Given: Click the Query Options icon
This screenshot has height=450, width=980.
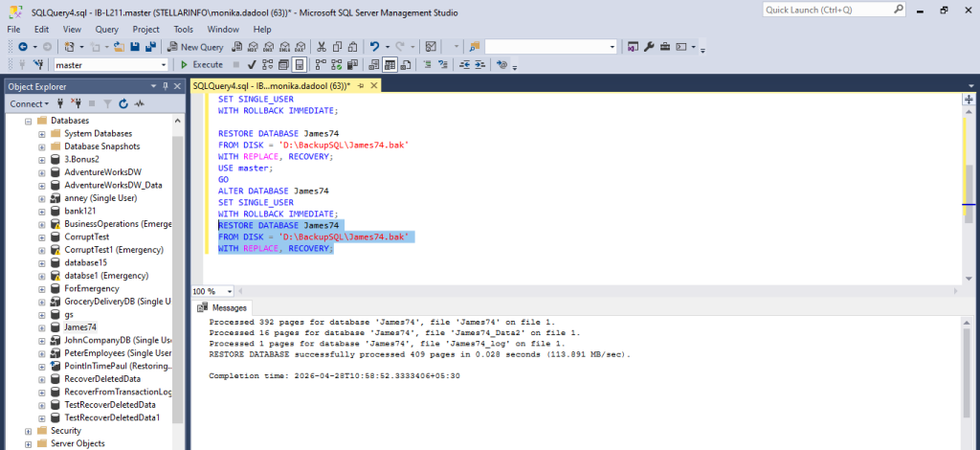Looking at the screenshot, I should pyautogui.click(x=283, y=64).
